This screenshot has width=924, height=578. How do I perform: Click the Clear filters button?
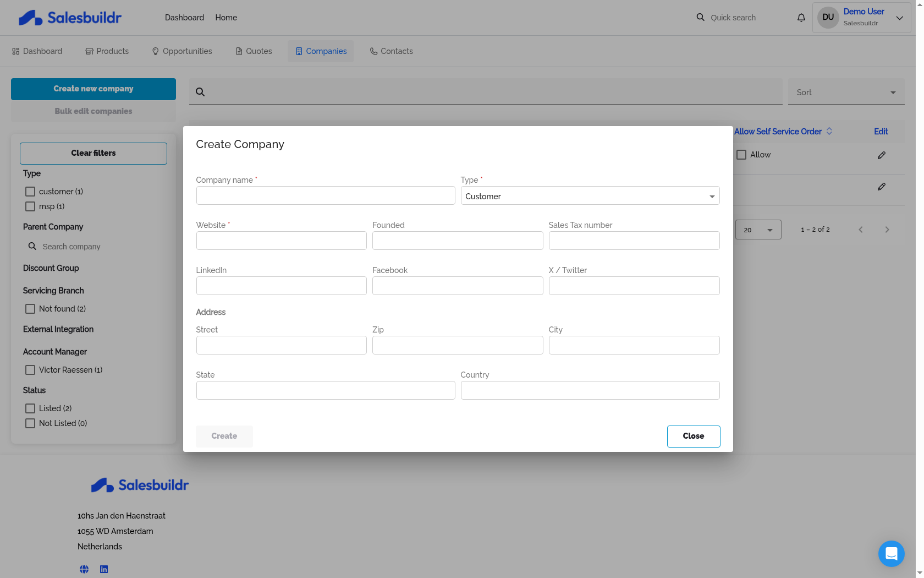94,154
